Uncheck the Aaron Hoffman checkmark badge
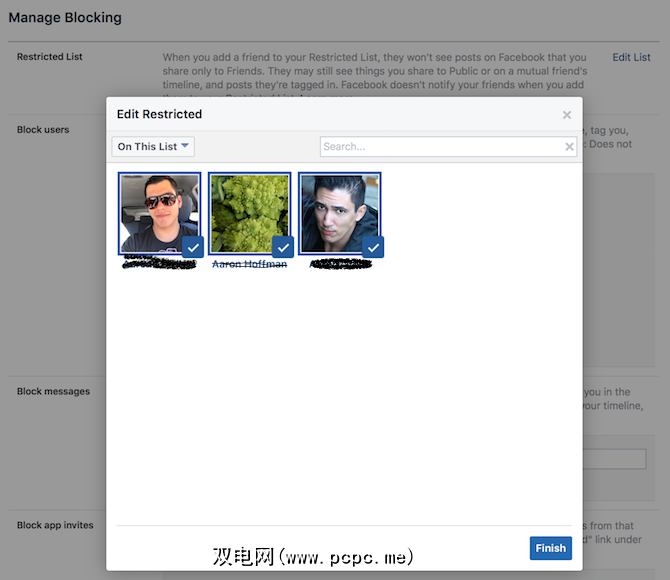 (x=283, y=247)
